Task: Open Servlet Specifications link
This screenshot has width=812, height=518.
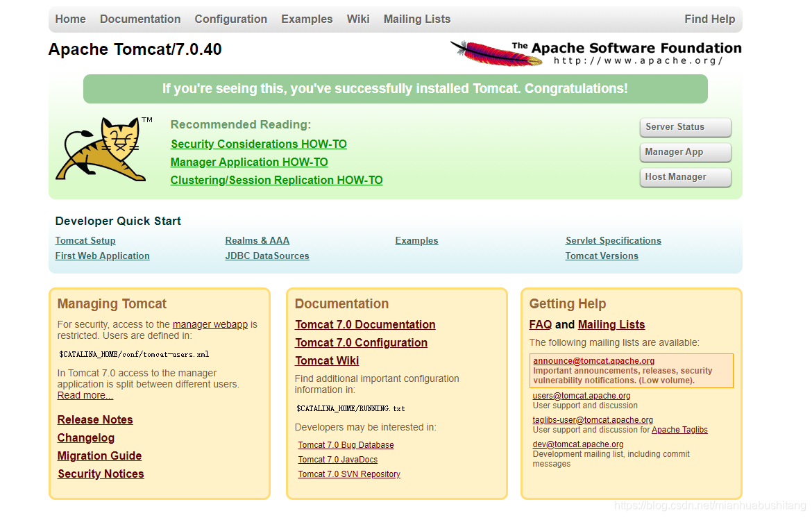Action: click(x=613, y=240)
